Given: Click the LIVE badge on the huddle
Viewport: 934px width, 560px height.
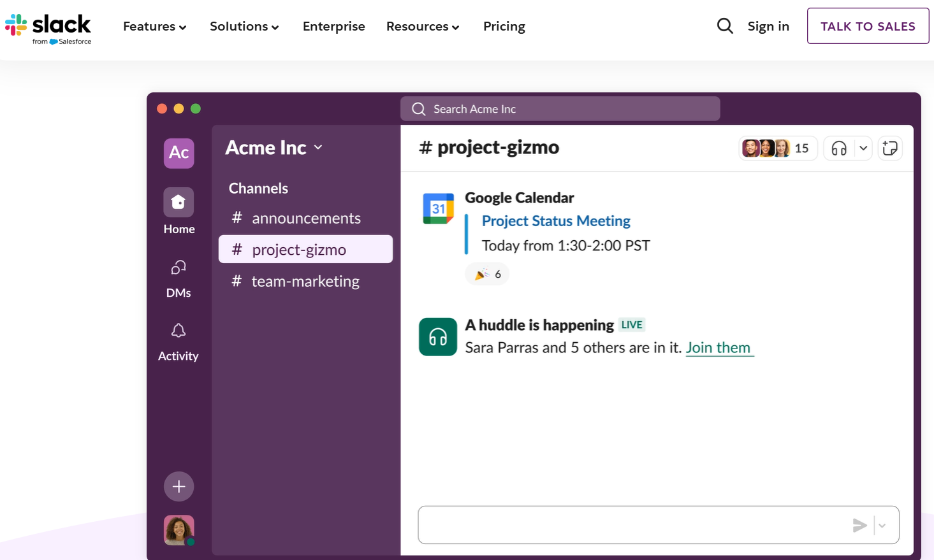Looking at the screenshot, I should tap(632, 325).
